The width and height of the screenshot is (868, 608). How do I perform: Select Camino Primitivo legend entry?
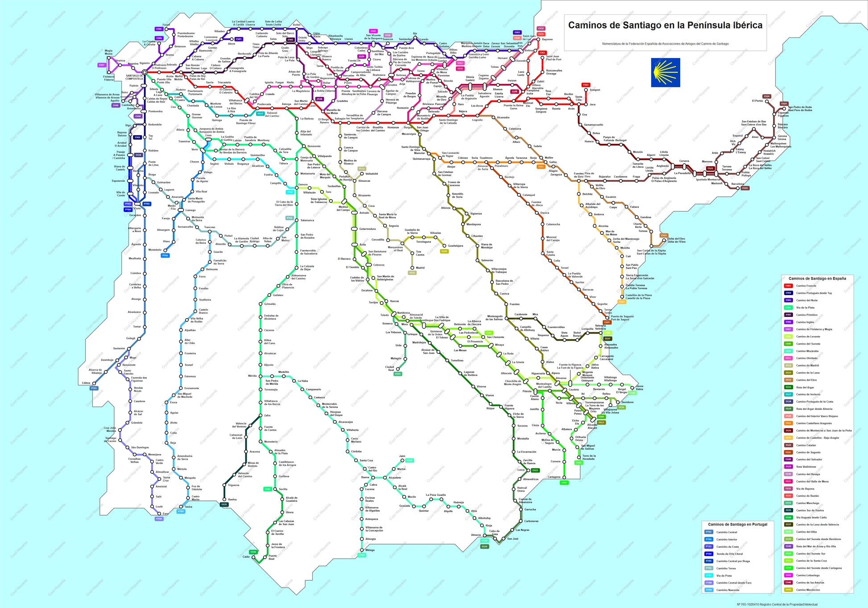[807, 315]
